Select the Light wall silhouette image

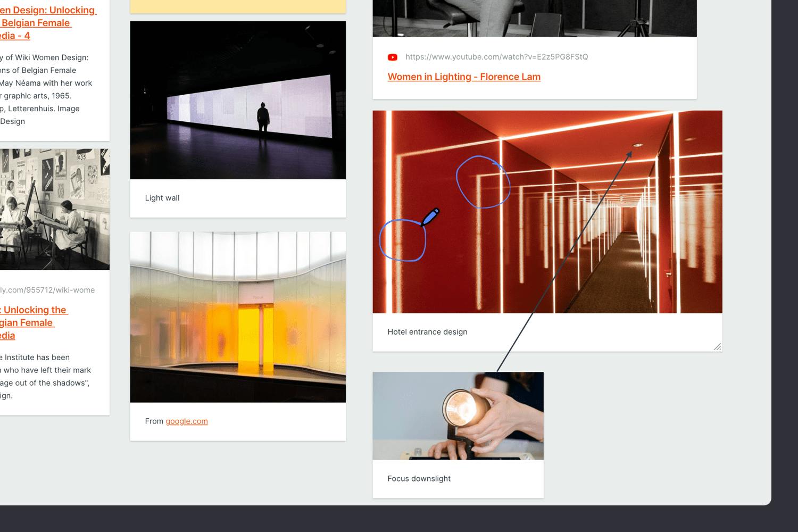(238, 100)
